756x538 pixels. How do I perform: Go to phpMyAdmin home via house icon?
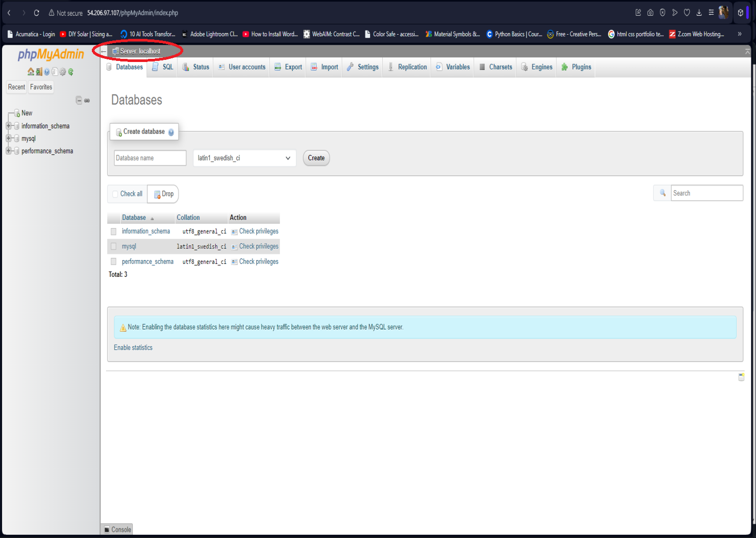31,72
